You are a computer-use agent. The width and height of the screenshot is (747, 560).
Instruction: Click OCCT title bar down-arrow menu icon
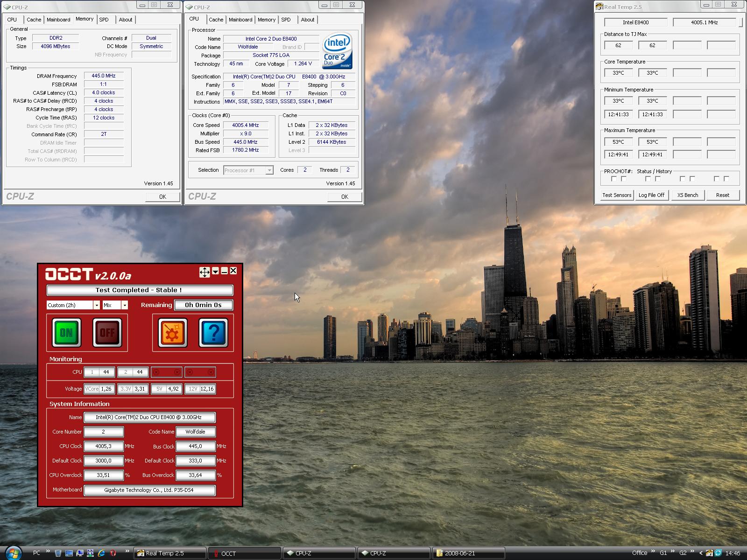(x=215, y=271)
